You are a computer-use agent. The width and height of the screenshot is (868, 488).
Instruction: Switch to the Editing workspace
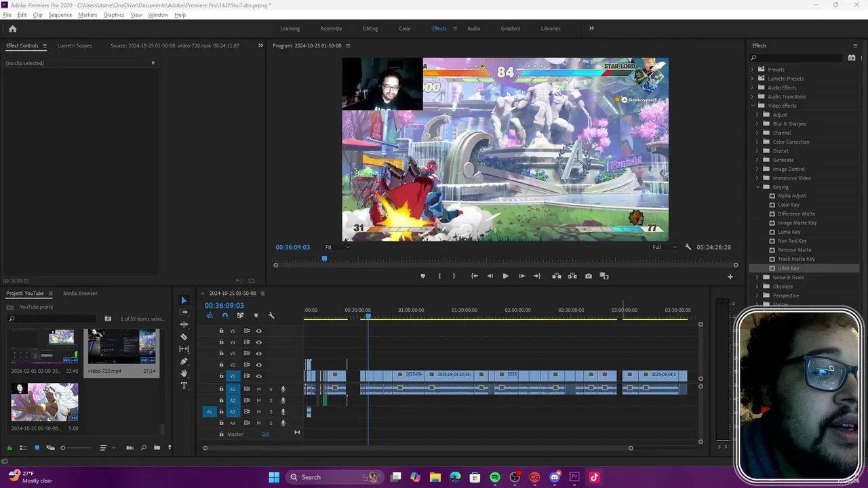370,28
